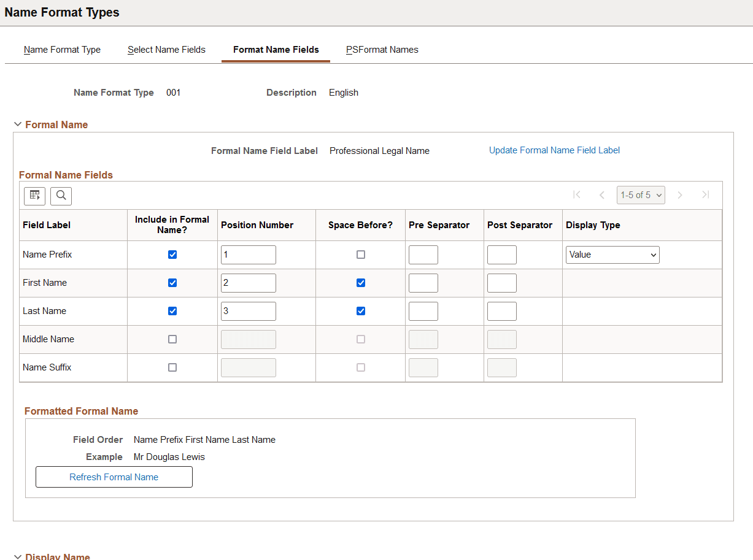
Task: Collapse the Formal Name section
Action: [18, 125]
